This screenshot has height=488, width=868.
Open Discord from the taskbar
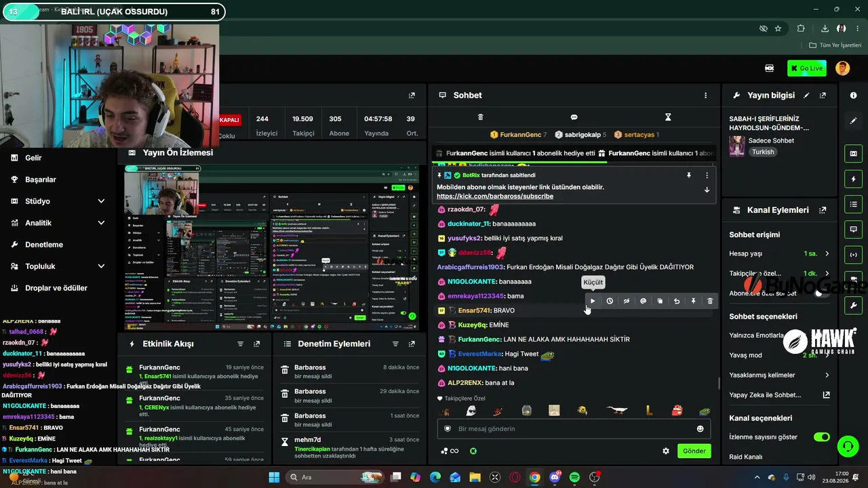(x=555, y=477)
